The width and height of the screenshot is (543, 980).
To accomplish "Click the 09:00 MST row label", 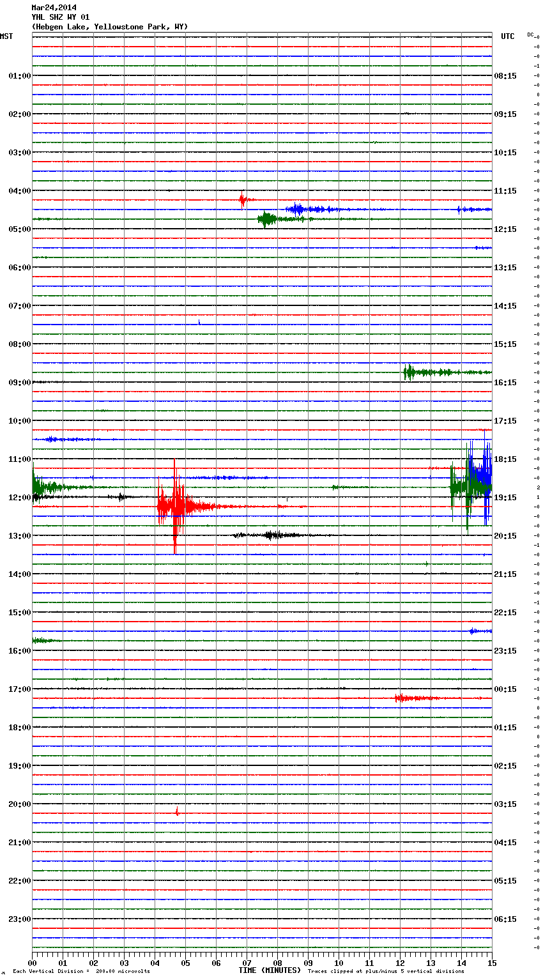I will point(20,383).
